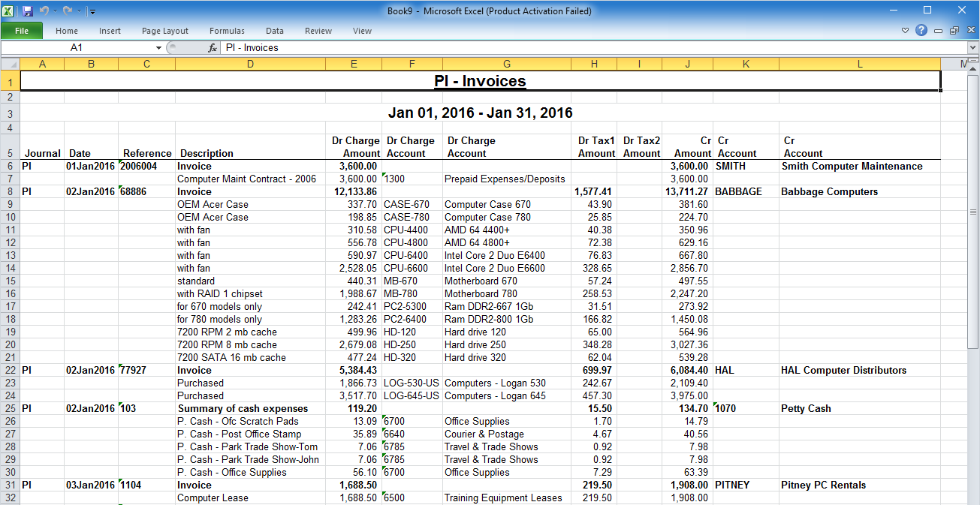980x505 pixels.
Task: Click the Insert Function fx icon
Action: click(213, 47)
